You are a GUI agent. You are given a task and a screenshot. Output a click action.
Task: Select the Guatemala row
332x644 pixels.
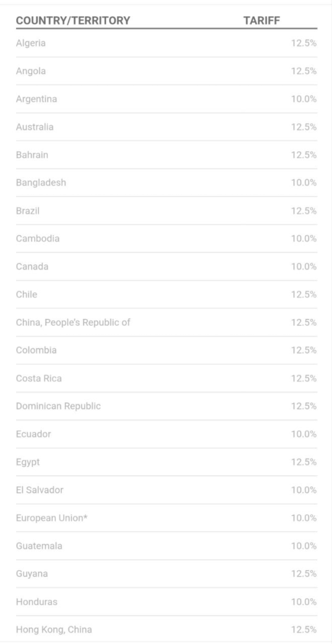pos(167,546)
